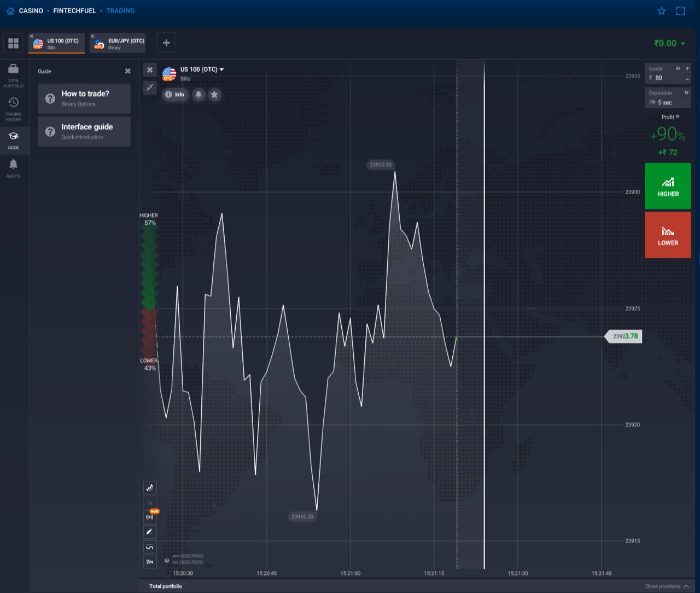This screenshot has height=593, width=700.
Task: Star the US 100 asset as favorite
Action: pos(214,95)
